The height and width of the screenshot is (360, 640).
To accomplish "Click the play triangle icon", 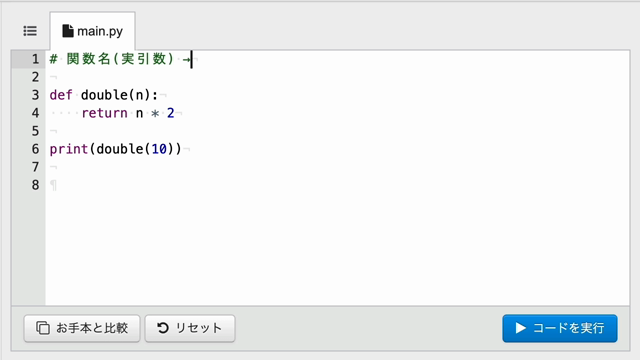I will pos(520,328).
